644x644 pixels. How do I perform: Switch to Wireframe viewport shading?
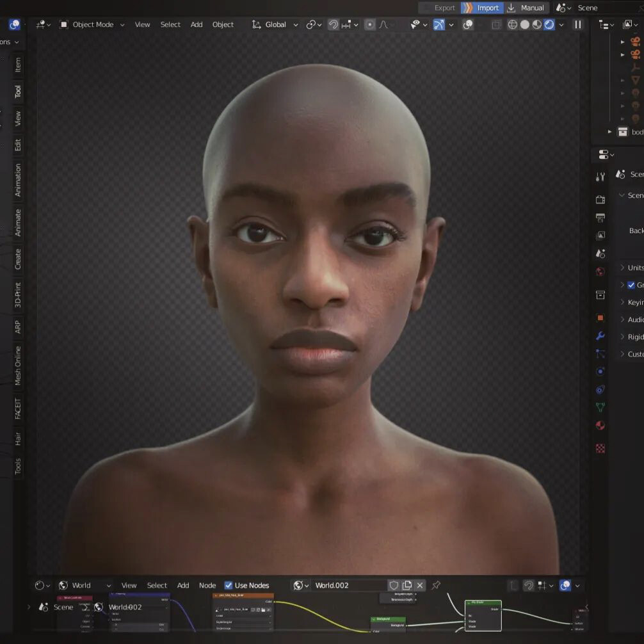(x=512, y=24)
